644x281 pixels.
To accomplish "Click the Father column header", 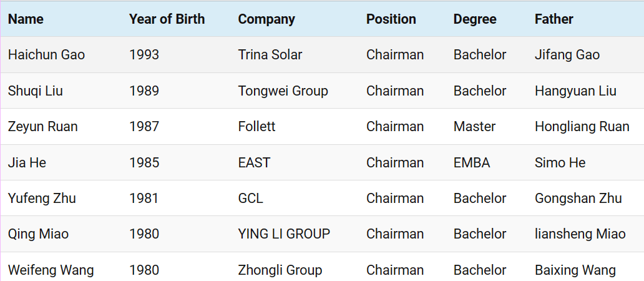I will (554, 19).
